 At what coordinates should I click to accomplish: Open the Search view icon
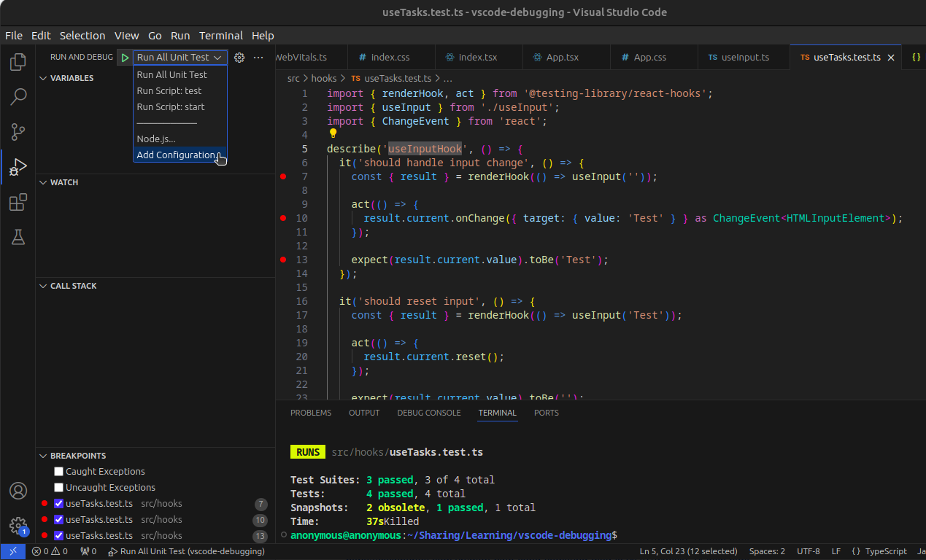pos(18,96)
